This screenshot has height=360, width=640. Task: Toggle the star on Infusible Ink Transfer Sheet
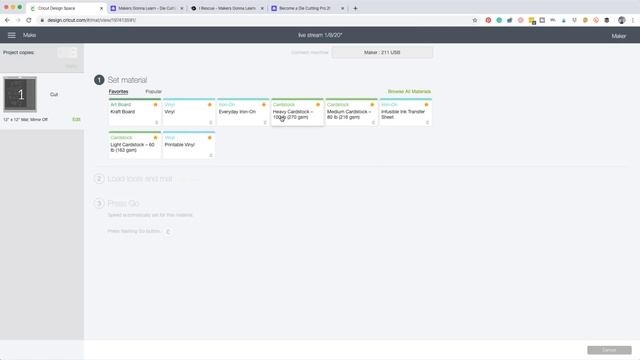coord(426,105)
